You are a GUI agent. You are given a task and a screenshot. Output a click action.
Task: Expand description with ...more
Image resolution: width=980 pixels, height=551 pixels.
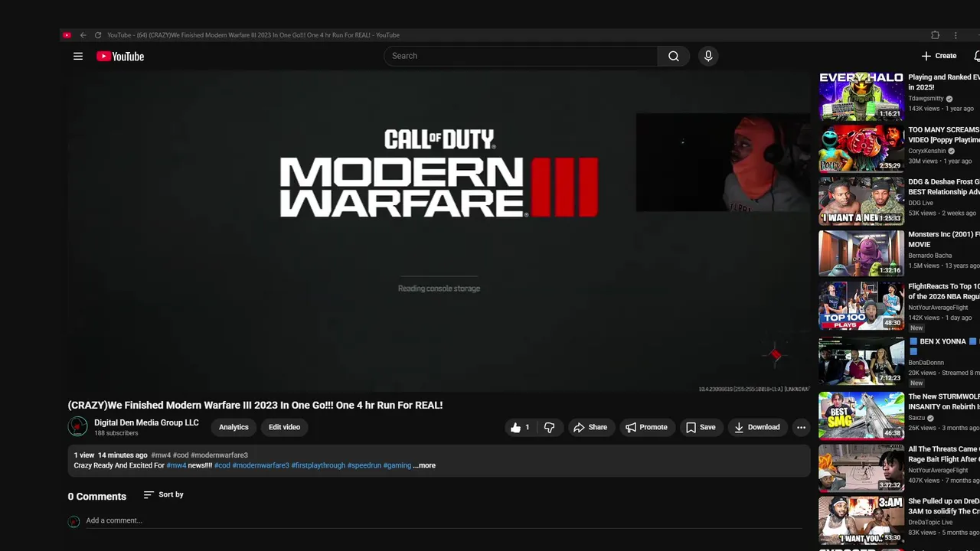(424, 465)
